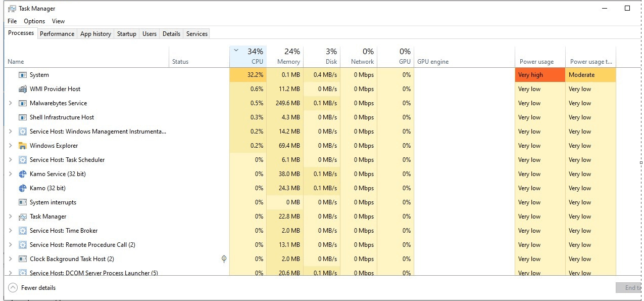Screen dimensions: 644x301
Task: Click the 32.2% CPU value for System
Action: point(248,75)
